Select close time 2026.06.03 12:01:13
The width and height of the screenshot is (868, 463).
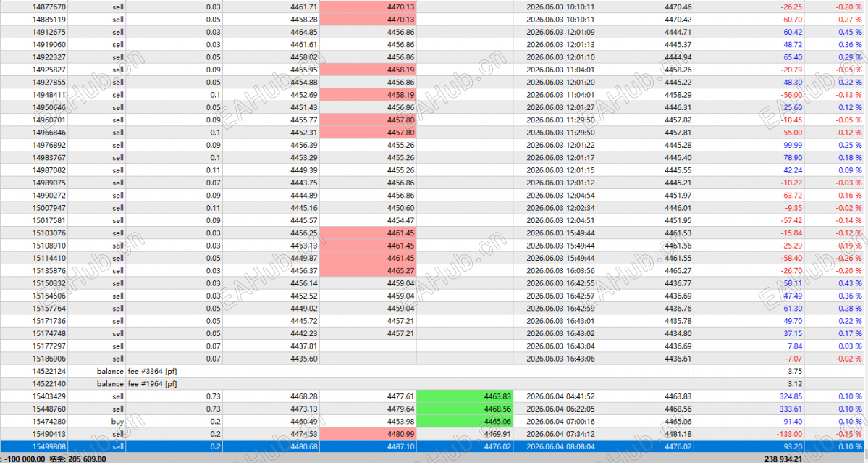point(560,45)
